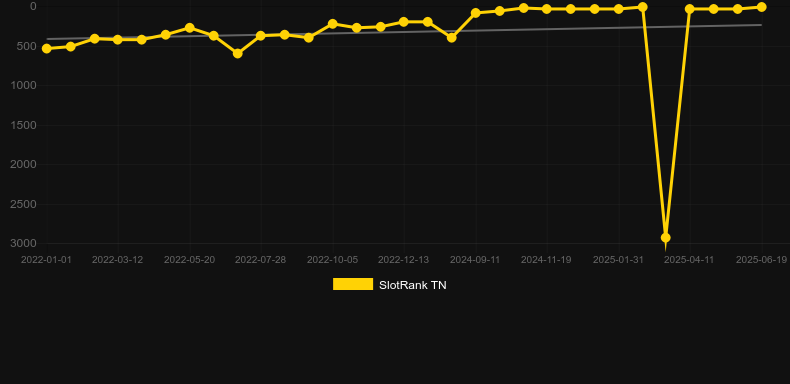
Task: Click the 500 y-axis label
Action: (x=26, y=46)
